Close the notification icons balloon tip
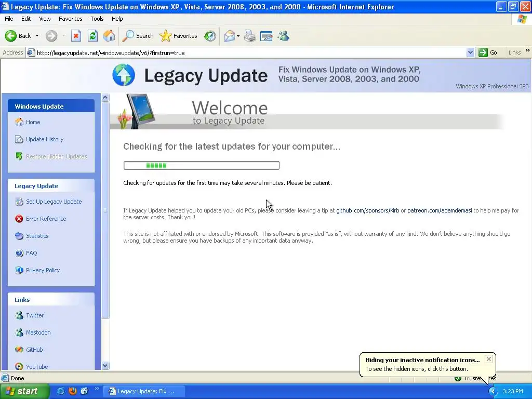Screen dimensions: 532x399 pyautogui.click(x=488, y=359)
